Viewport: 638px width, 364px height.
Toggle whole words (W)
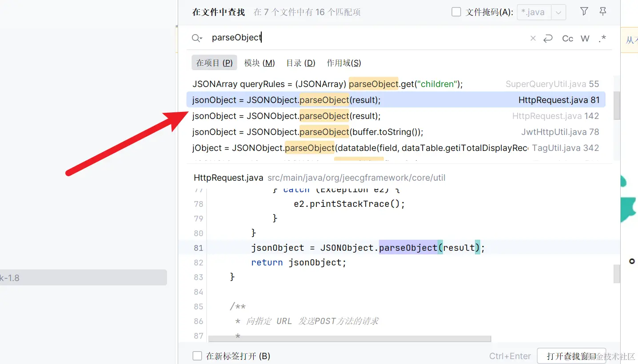(x=585, y=39)
